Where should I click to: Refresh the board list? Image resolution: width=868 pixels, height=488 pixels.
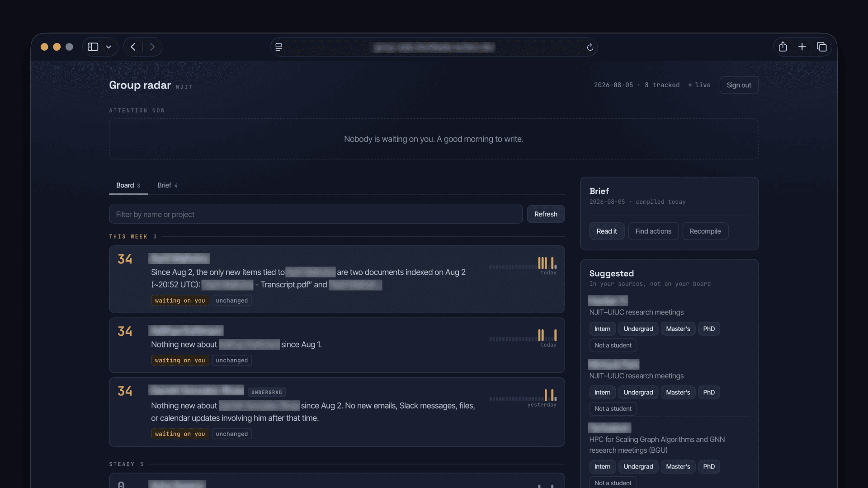coord(546,214)
